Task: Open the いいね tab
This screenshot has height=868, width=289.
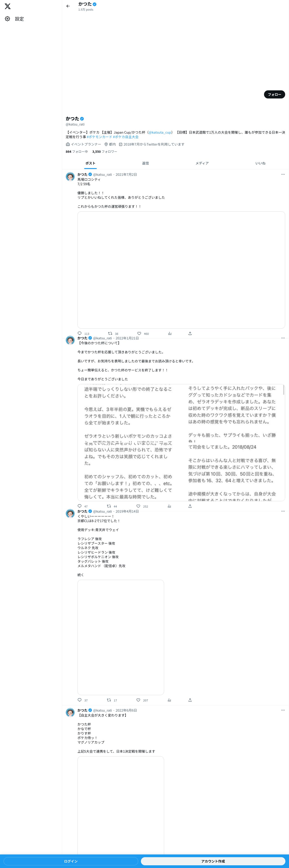Action: 260,163
